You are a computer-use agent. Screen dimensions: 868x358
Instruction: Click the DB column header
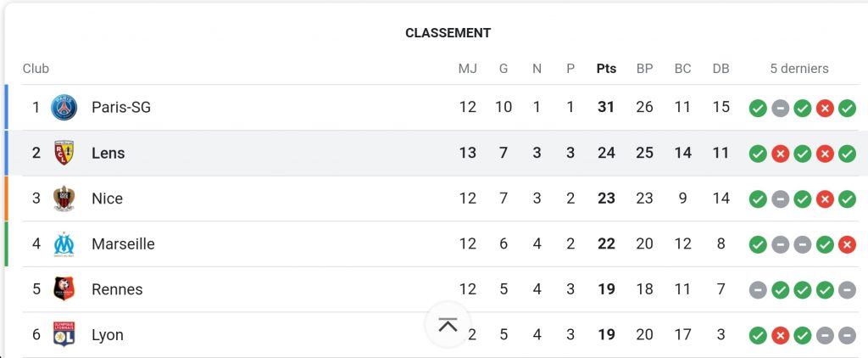coord(721,69)
